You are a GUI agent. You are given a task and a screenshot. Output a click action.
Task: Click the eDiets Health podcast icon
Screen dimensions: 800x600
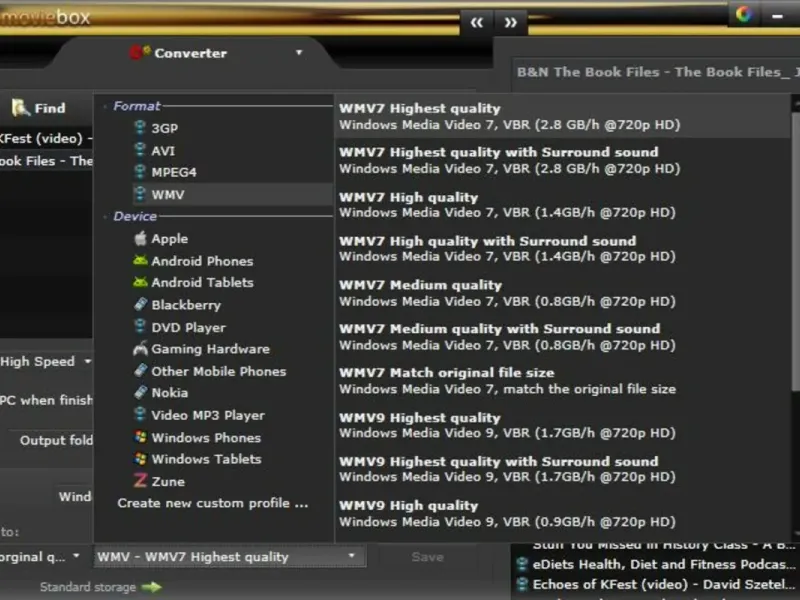521,564
